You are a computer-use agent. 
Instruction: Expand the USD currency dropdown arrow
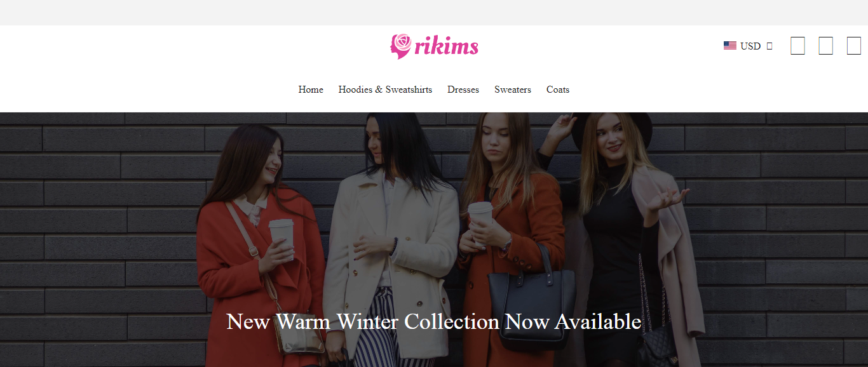coord(770,46)
